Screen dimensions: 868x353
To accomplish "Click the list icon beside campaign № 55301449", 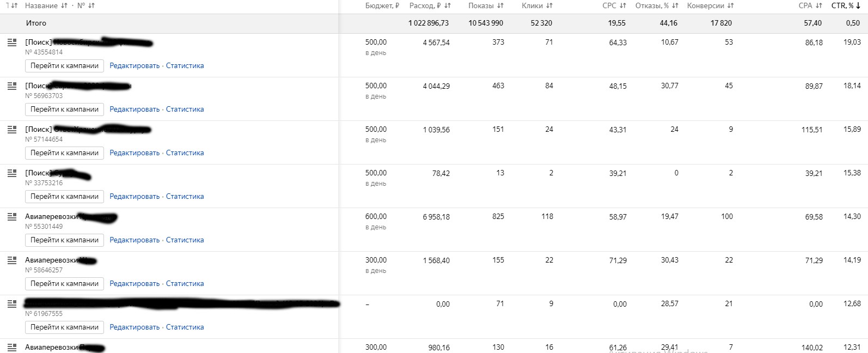I will point(12,217).
